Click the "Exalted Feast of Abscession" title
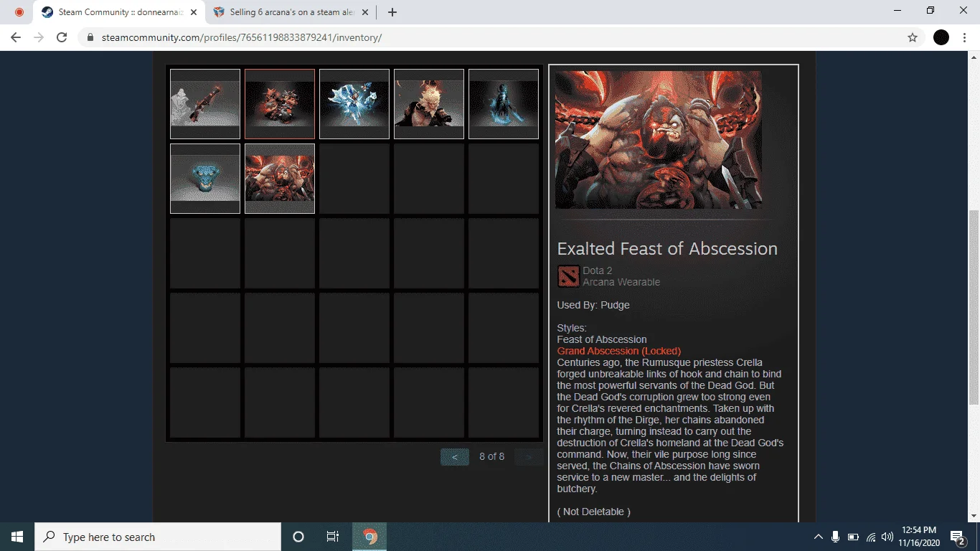The height and width of the screenshot is (551, 980). [x=667, y=249]
